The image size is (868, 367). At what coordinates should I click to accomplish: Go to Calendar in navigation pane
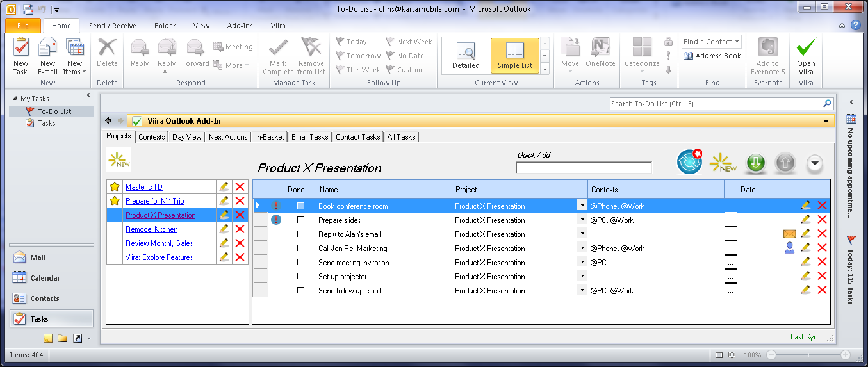click(51, 278)
